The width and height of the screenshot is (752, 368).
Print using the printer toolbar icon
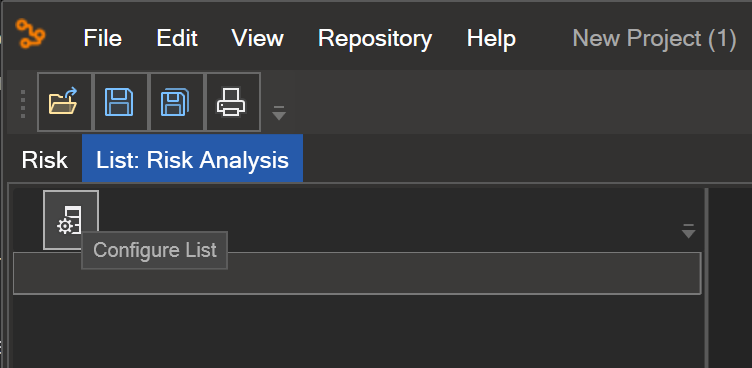[233, 102]
